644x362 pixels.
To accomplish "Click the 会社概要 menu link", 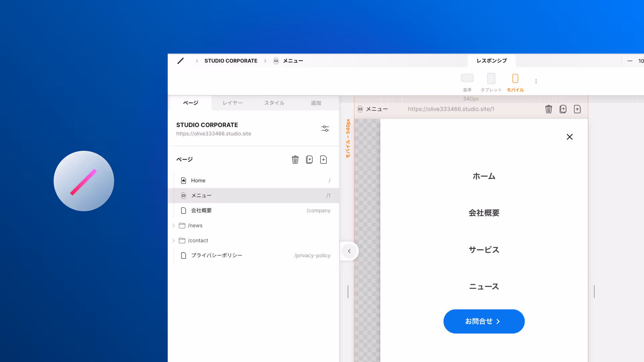I will pos(484,213).
